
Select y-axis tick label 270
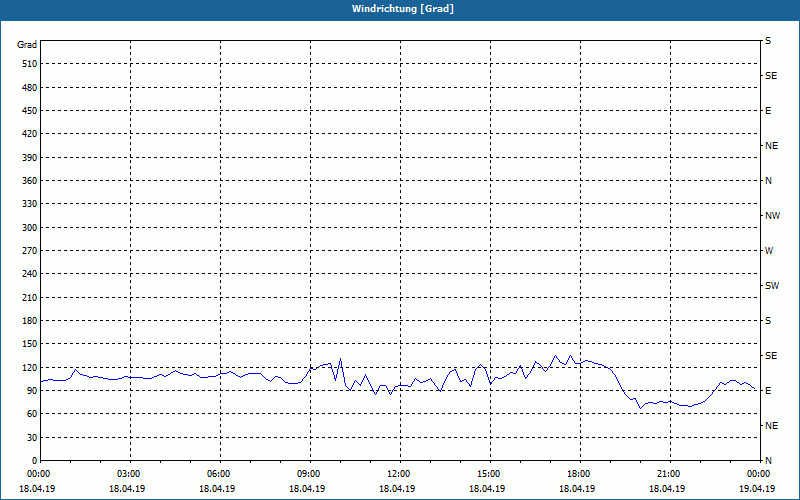(x=30, y=251)
